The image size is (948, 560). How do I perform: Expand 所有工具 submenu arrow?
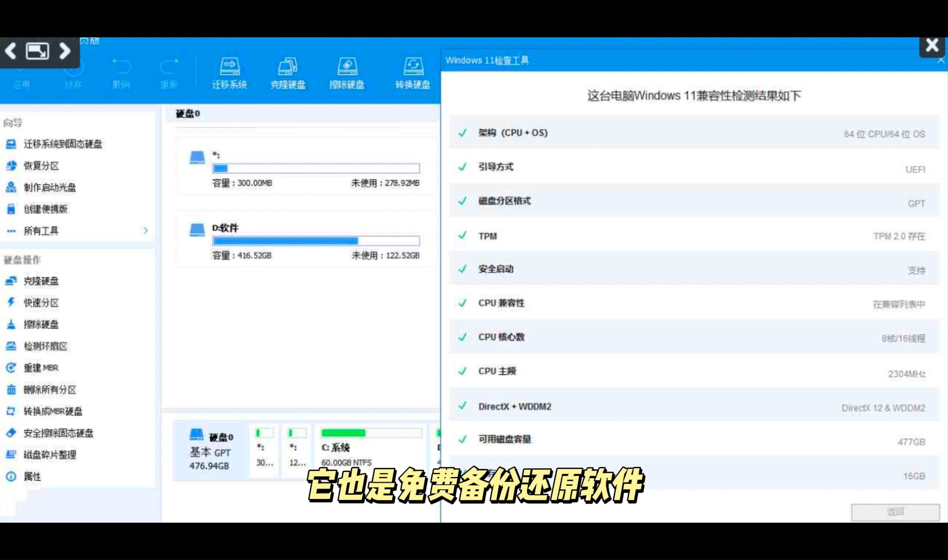click(146, 231)
